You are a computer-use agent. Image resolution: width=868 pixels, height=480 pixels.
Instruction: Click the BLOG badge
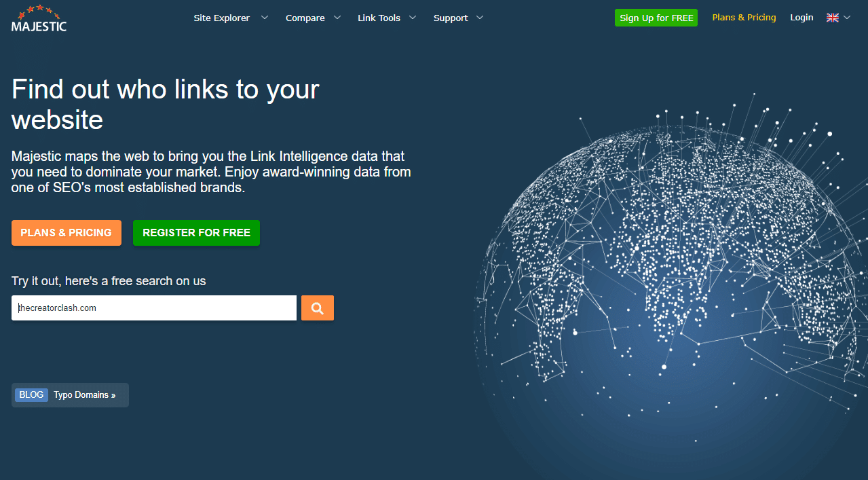[31, 395]
